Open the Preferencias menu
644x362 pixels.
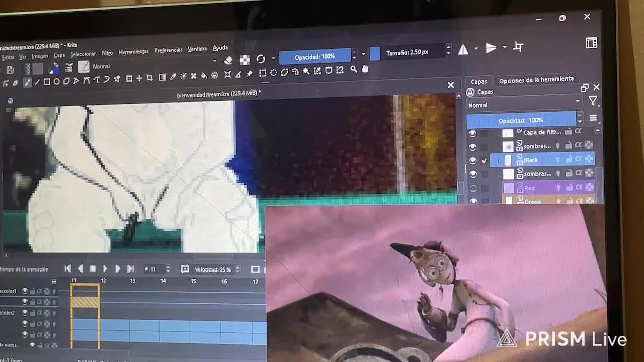tap(169, 50)
